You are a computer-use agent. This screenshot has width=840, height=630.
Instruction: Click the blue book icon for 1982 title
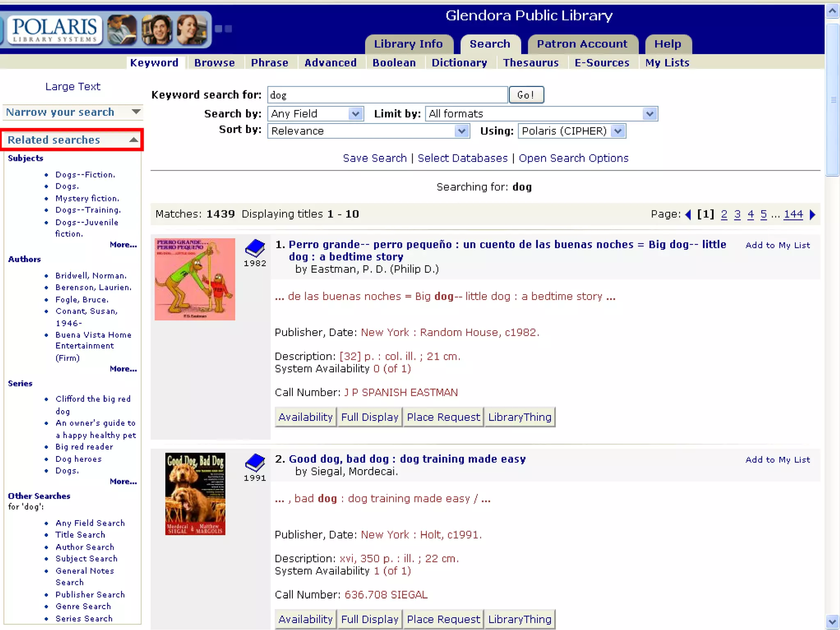(255, 248)
